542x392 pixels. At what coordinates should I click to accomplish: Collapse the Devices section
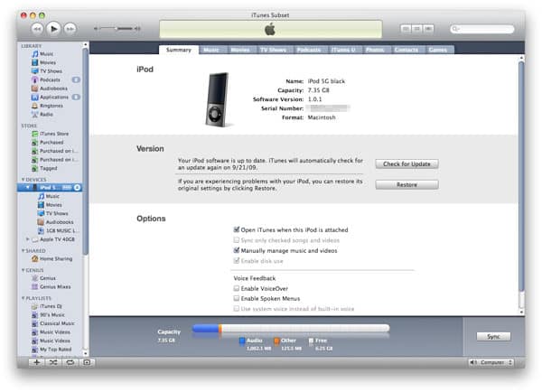[23, 180]
